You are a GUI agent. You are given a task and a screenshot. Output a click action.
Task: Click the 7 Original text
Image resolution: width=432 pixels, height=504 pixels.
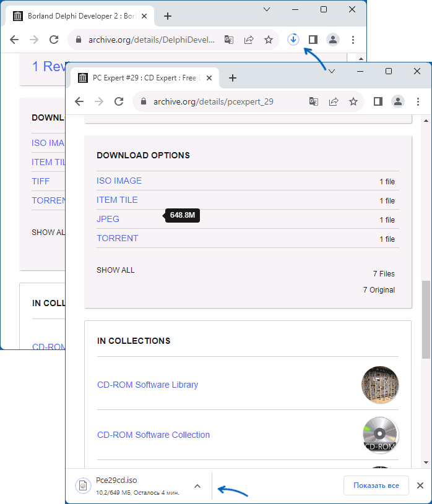tap(379, 290)
